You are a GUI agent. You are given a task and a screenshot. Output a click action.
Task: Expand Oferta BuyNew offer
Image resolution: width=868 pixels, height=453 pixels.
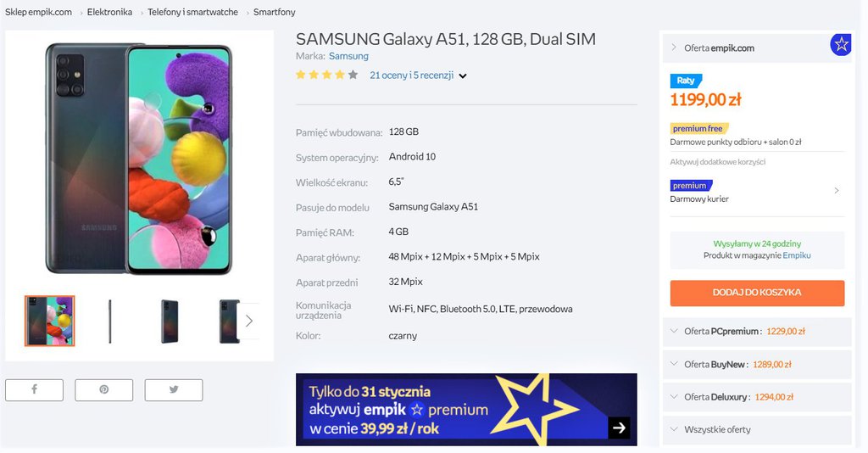(757, 365)
